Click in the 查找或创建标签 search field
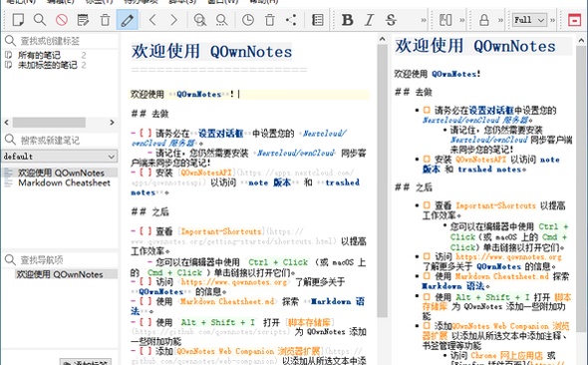 pyautogui.click(x=60, y=41)
